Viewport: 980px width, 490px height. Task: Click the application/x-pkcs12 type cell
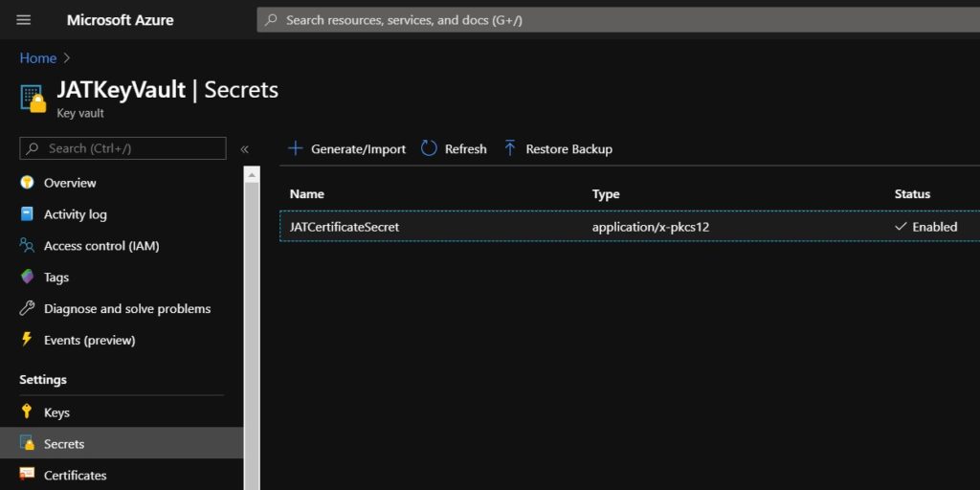point(651,227)
